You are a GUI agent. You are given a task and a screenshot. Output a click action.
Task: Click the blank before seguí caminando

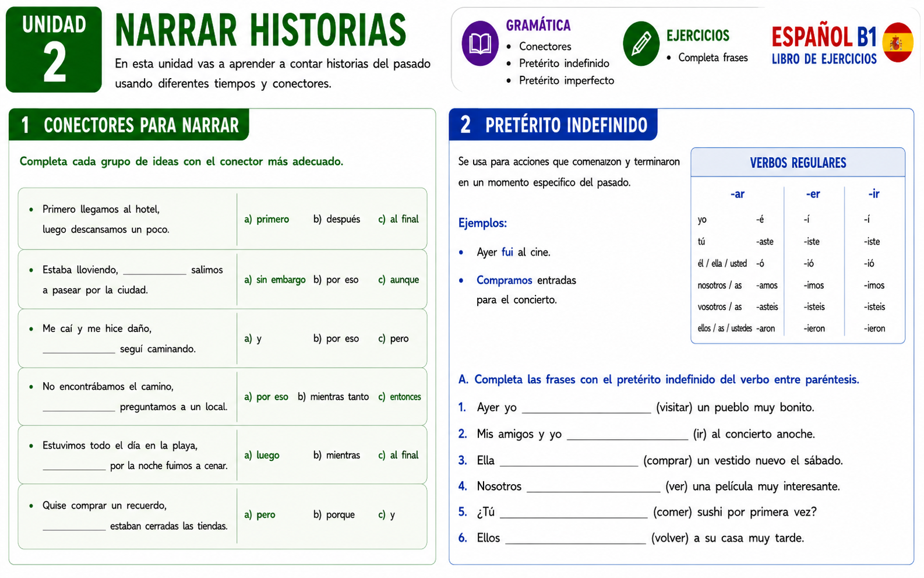79,349
